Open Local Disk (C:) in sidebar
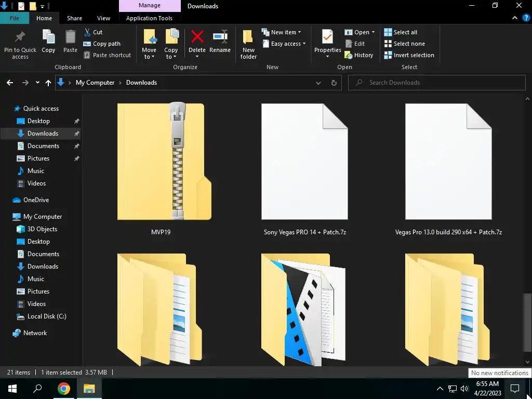 (47, 316)
